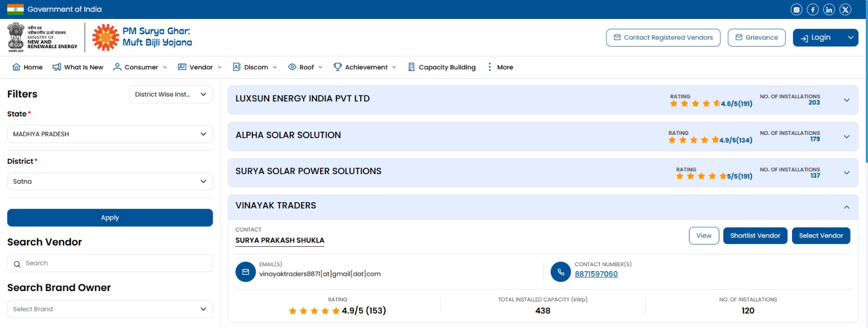Screen dimensions: 868x328
Task: Click LUXSUN rating 4.6/5(191)
Action: 711,104
